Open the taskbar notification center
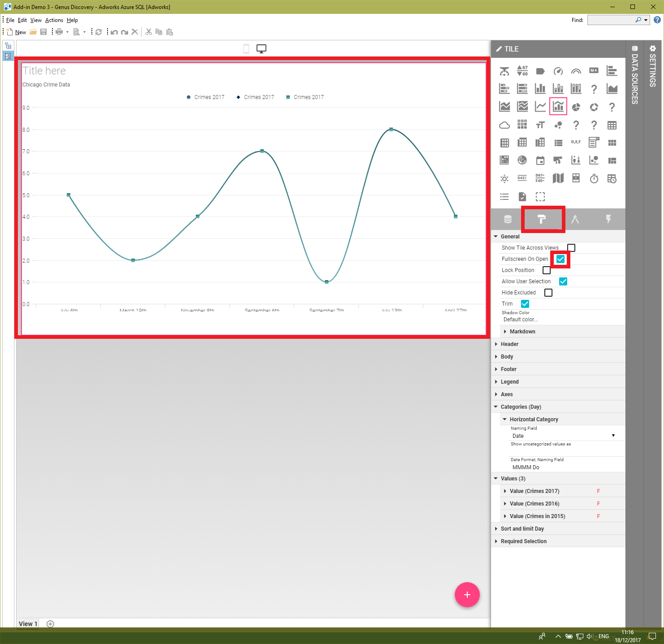Image resolution: width=664 pixels, height=644 pixels. pos(653,636)
